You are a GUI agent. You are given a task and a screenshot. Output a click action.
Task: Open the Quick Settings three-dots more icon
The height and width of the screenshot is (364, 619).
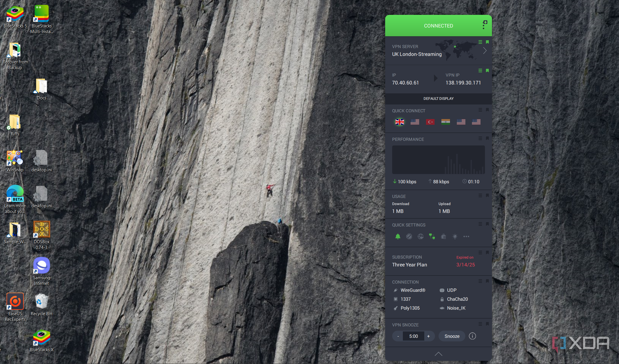(466, 236)
